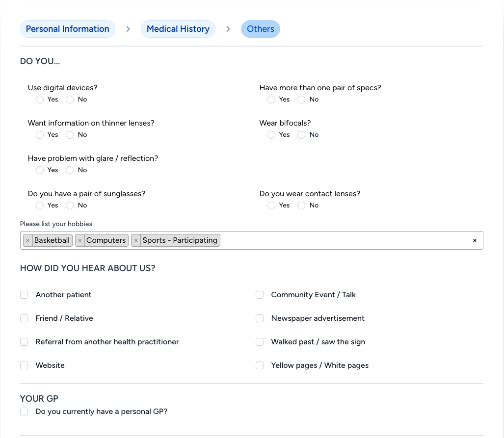This screenshot has height=438, width=504.
Task: Check the personal GP checkbox
Action: (24, 412)
